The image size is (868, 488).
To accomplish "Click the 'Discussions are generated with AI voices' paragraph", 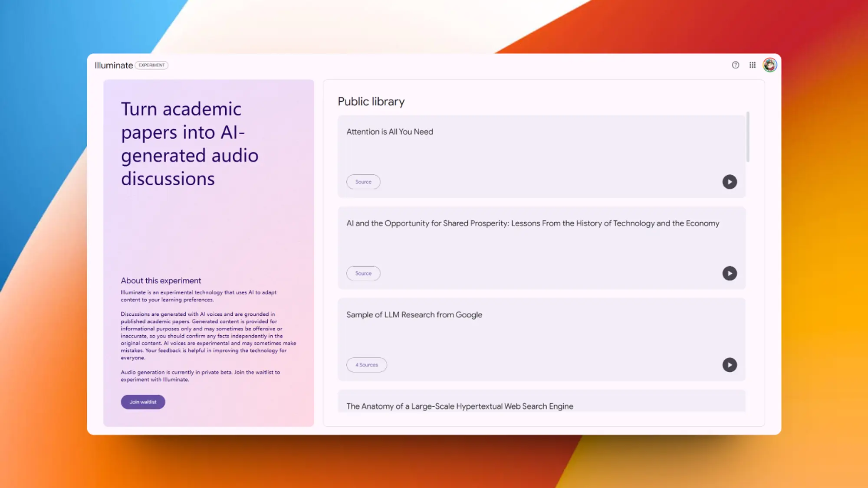I will pyautogui.click(x=208, y=336).
